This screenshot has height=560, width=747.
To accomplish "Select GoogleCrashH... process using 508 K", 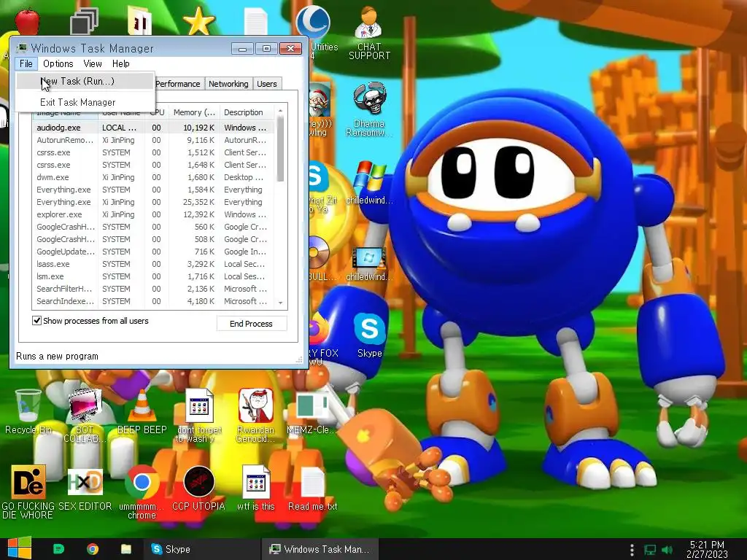I will tap(154, 239).
